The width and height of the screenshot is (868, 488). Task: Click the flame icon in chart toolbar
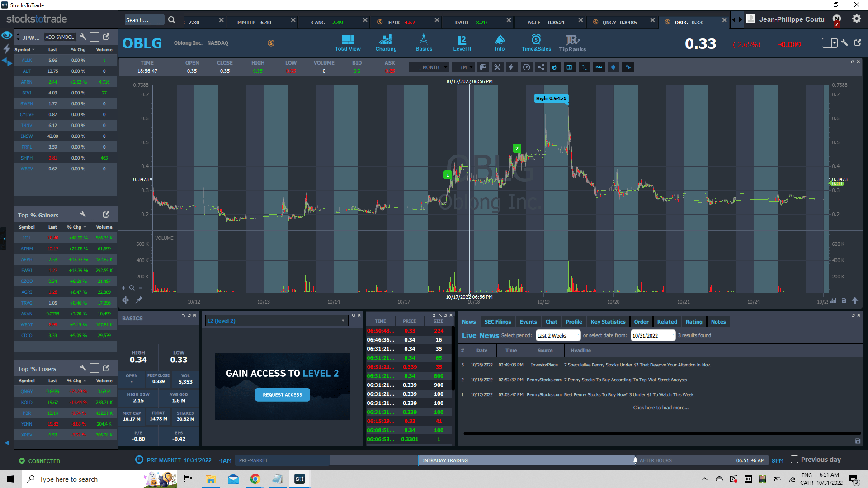click(555, 67)
